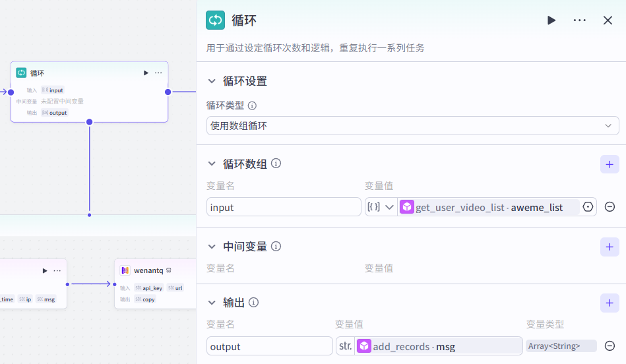Remove the output variable row
This screenshot has width=626, height=364.
pyautogui.click(x=610, y=346)
